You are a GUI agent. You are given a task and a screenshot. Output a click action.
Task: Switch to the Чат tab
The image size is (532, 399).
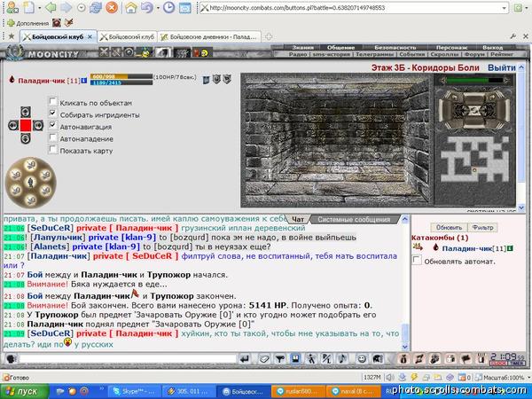pos(298,220)
